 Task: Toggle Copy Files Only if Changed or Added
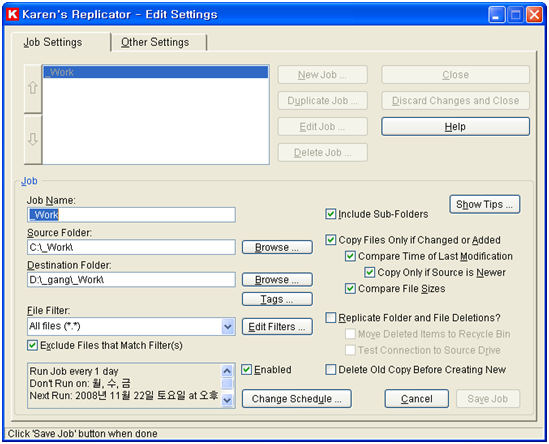pos(331,240)
